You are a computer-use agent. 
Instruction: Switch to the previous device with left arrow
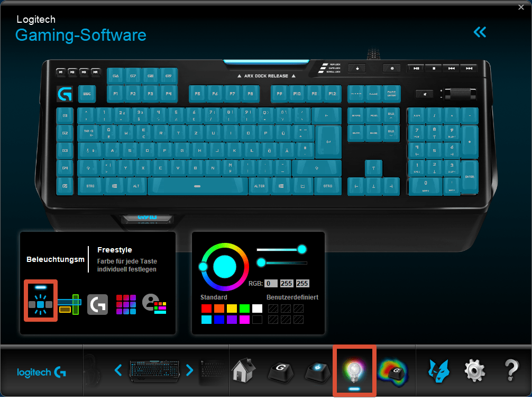click(x=118, y=370)
